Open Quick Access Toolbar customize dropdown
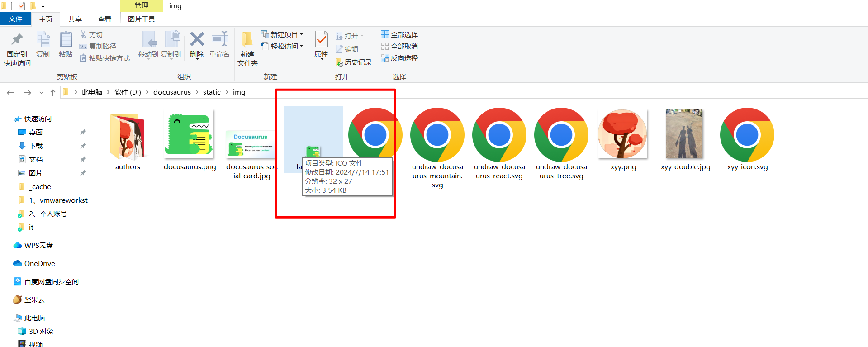This screenshot has height=347, width=868. click(x=43, y=6)
